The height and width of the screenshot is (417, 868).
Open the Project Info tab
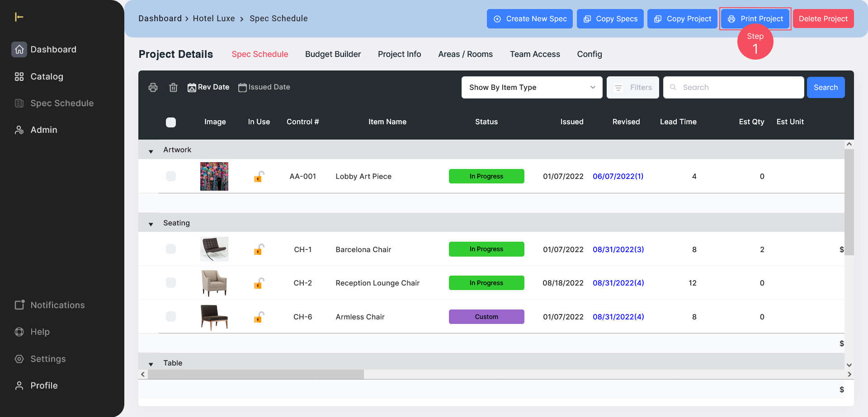click(399, 54)
